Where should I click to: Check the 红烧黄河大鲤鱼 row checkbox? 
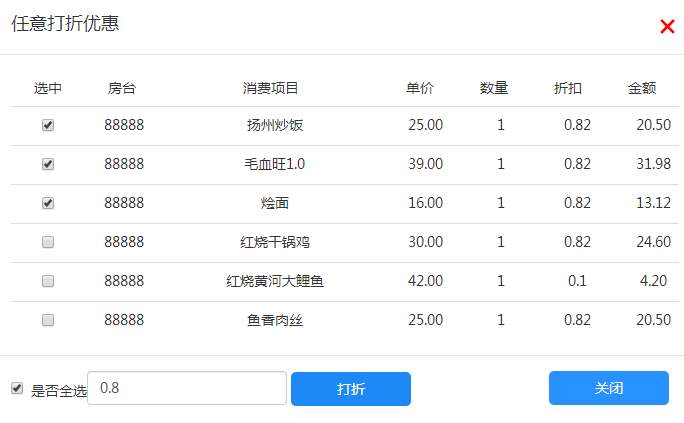tap(48, 281)
